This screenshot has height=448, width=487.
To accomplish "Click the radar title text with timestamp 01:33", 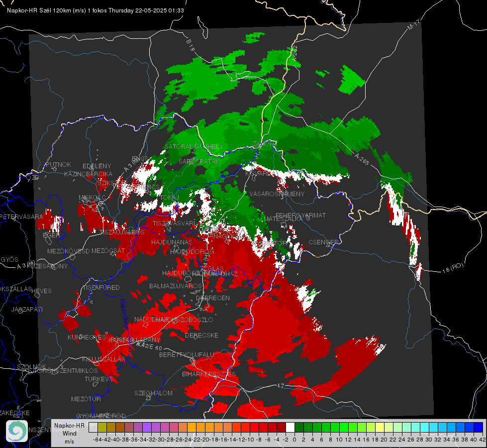I will click(96, 10).
